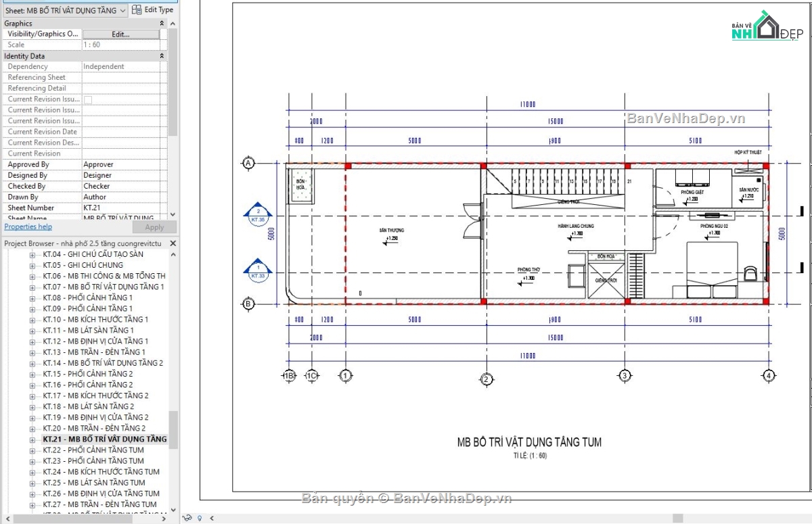This screenshot has height=524, width=812.
Task: Select KT.06 - MB THI CÔNG & MB TỔNG TH sheet
Action: (104, 276)
